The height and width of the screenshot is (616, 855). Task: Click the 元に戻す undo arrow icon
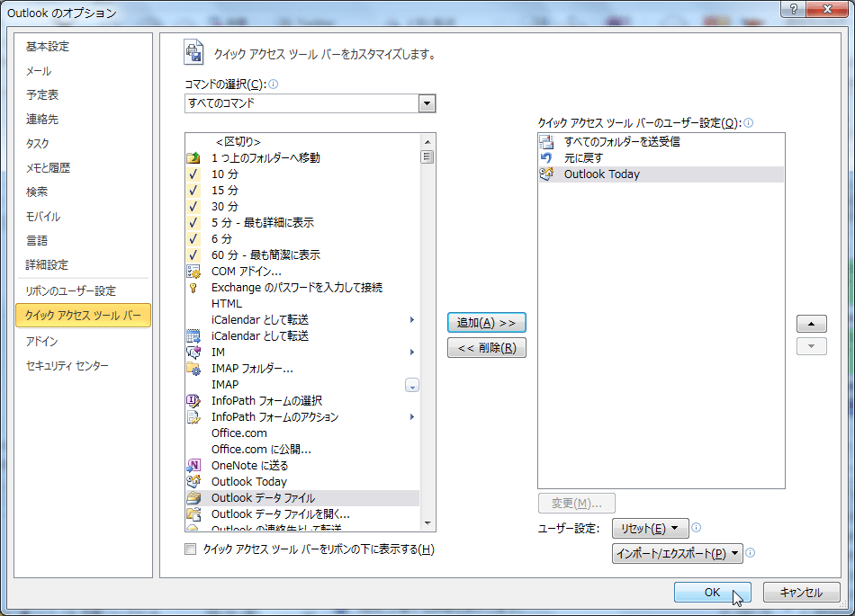(x=546, y=158)
